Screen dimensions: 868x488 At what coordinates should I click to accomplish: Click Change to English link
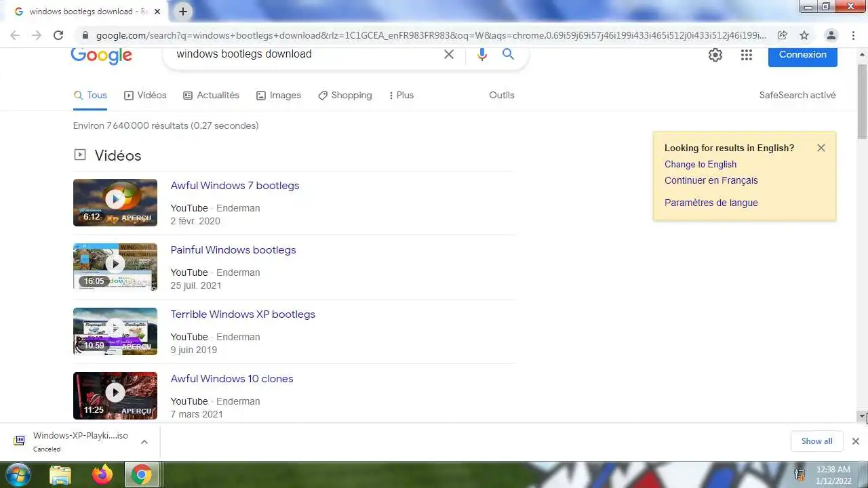click(701, 164)
